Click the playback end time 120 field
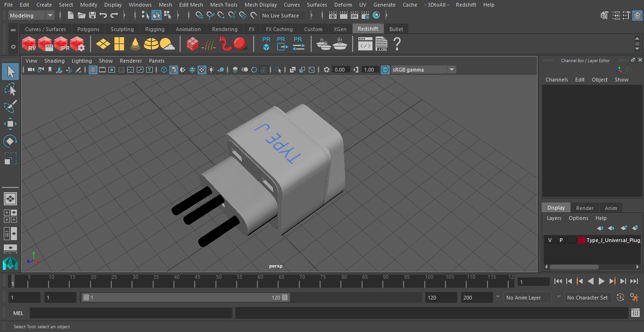Viewport: 644px width, 332px height. (x=441, y=298)
